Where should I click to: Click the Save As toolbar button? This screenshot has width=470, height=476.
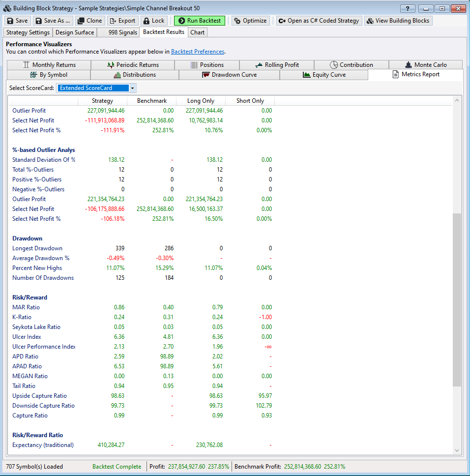point(53,21)
